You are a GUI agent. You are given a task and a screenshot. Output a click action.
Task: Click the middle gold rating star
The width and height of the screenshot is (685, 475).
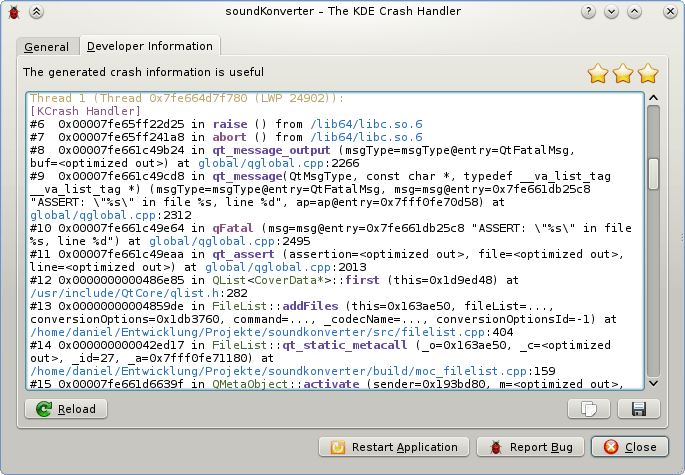pos(623,73)
